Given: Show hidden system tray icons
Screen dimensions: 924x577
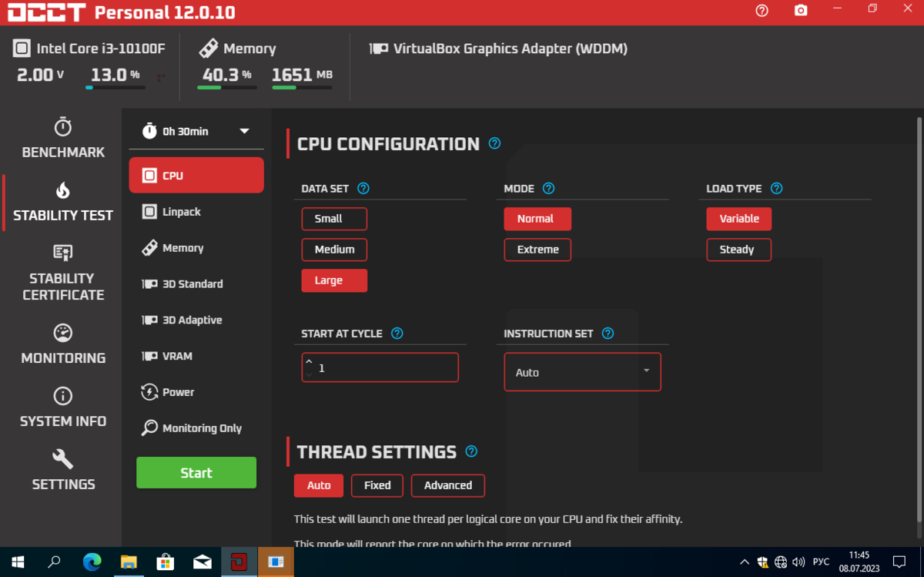Looking at the screenshot, I should [744, 562].
